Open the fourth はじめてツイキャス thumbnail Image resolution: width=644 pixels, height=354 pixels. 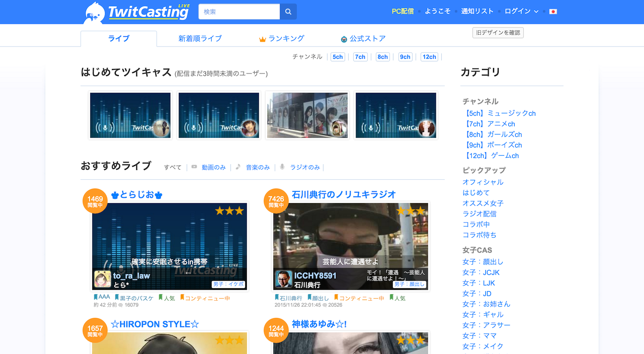tap(396, 115)
